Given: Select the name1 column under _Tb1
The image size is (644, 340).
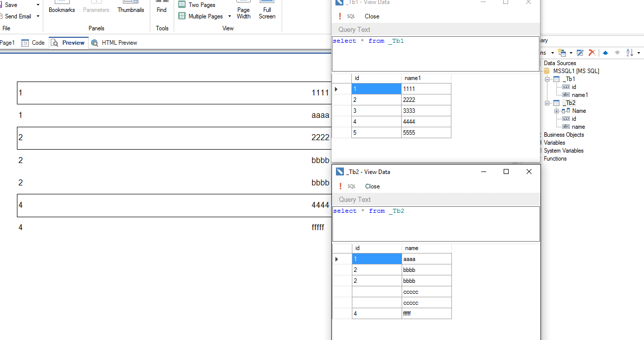Looking at the screenshot, I should click(x=580, y=95).
